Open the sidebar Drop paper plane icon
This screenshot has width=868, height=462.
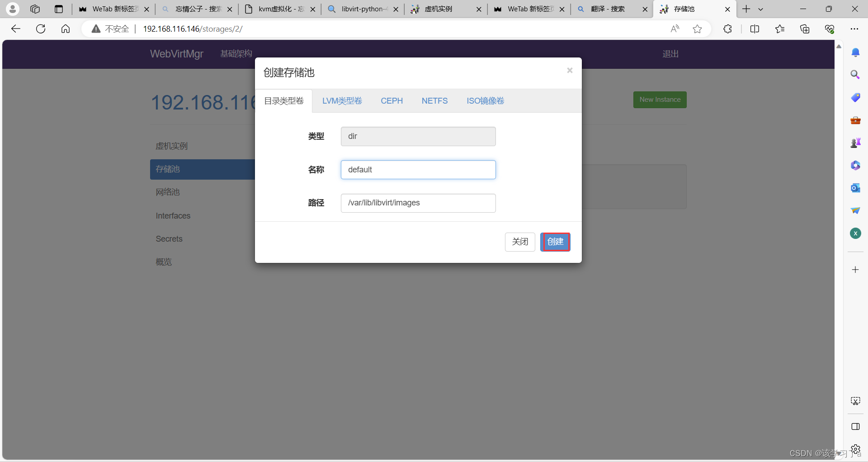click(x=855, y=210)
